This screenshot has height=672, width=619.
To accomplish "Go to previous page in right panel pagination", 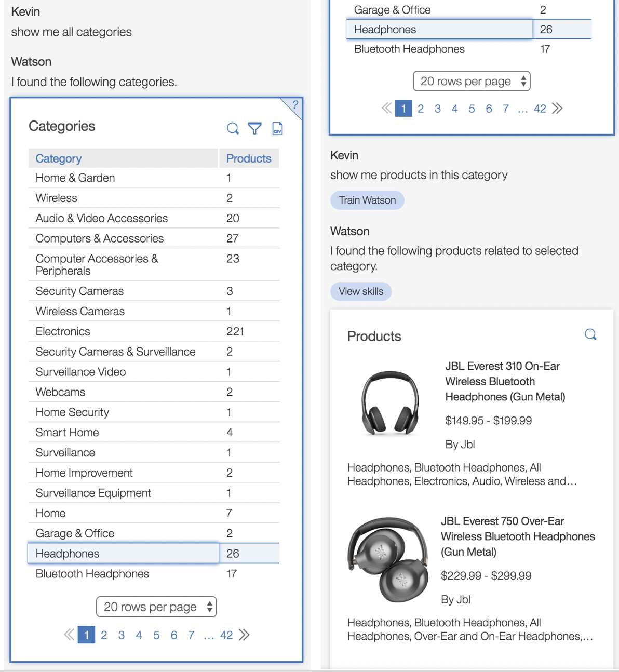I will [386, 108].
